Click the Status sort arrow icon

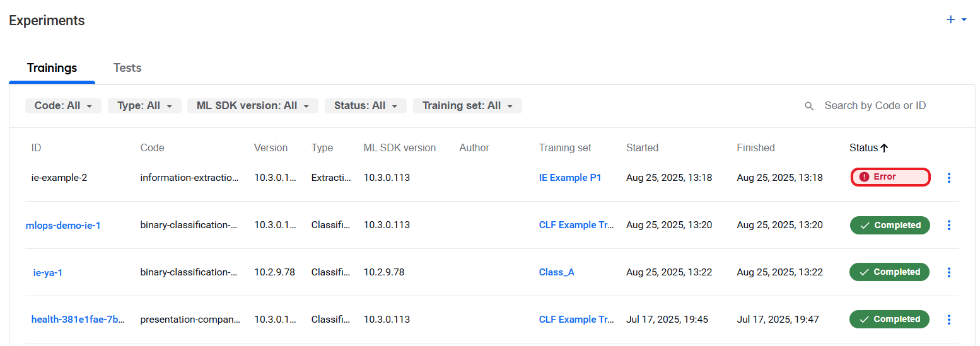(x=884, y=148)
